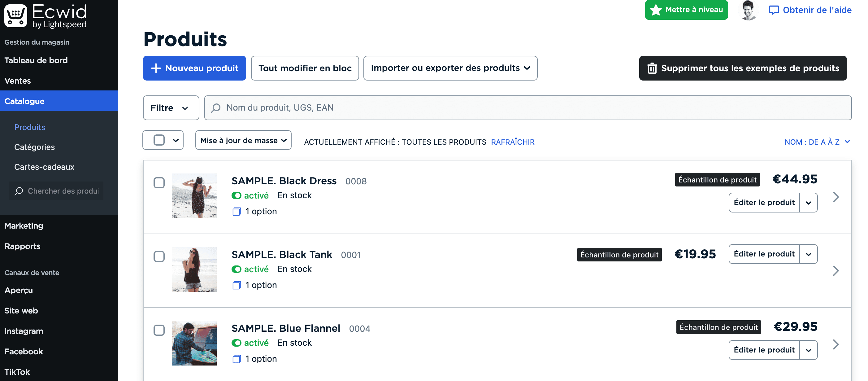Select the Black Tank checkbox

(159, 256)
